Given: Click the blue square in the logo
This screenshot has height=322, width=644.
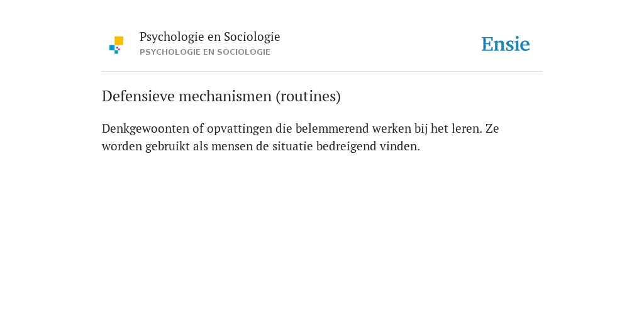Looking at the screenshot, I should click(112, 48).
